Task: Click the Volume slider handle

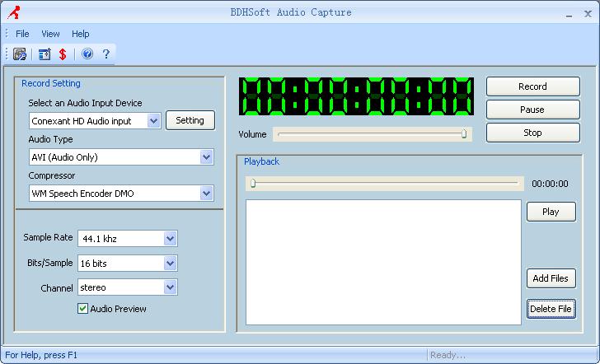Action: 464,133
